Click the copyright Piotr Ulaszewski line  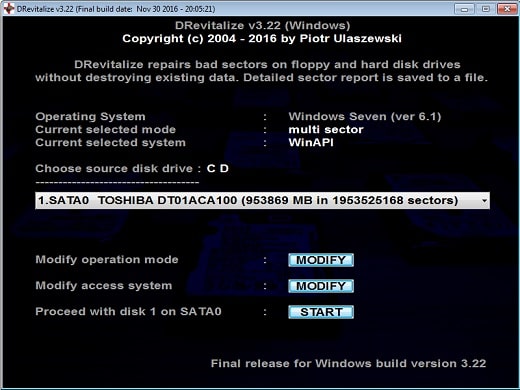pyautogui.click(x=262, y=39)
